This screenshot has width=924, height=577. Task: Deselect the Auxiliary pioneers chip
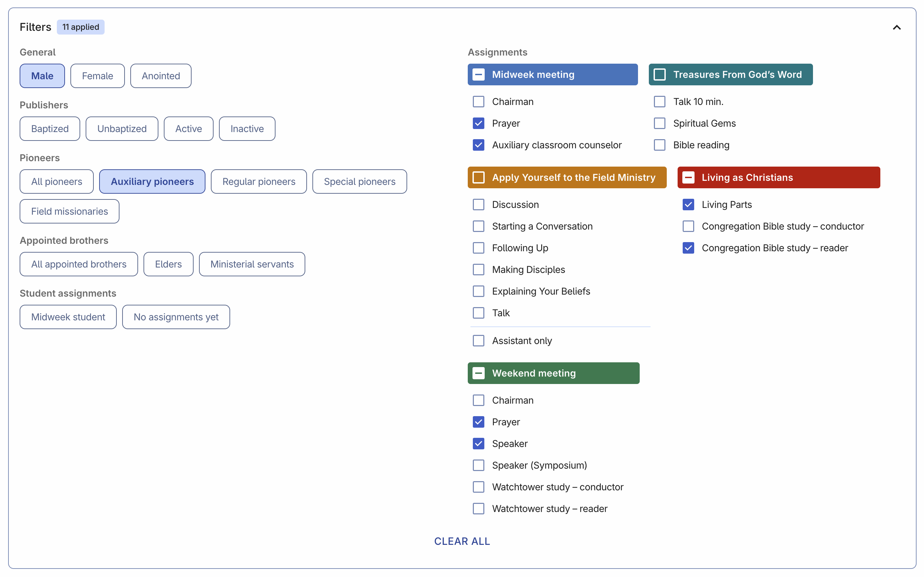coord(152,181)
